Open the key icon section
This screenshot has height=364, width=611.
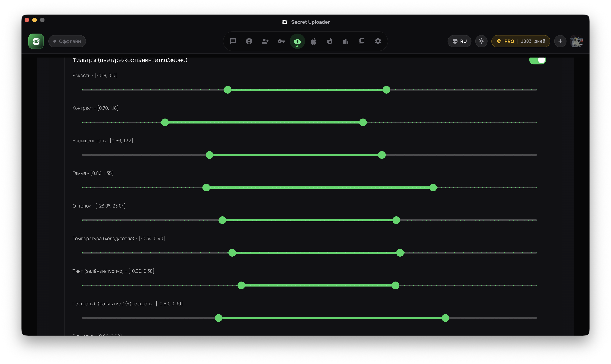click(281, 41)
